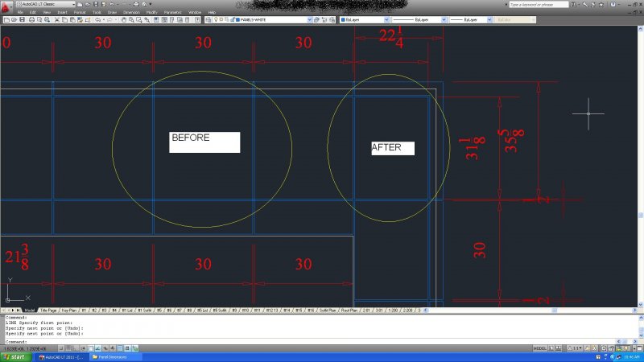
Task: Switch to the Model tab
Action: coord(29,311)
